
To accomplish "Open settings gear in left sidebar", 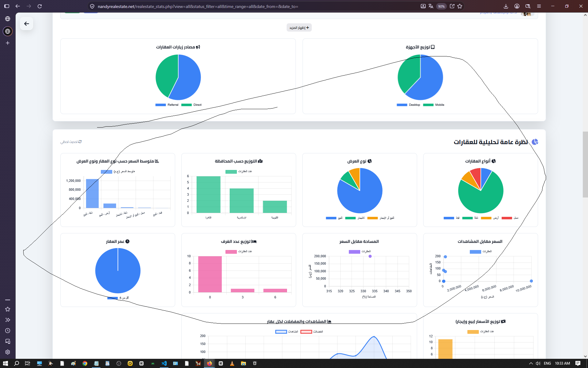I will click(8, 352).
